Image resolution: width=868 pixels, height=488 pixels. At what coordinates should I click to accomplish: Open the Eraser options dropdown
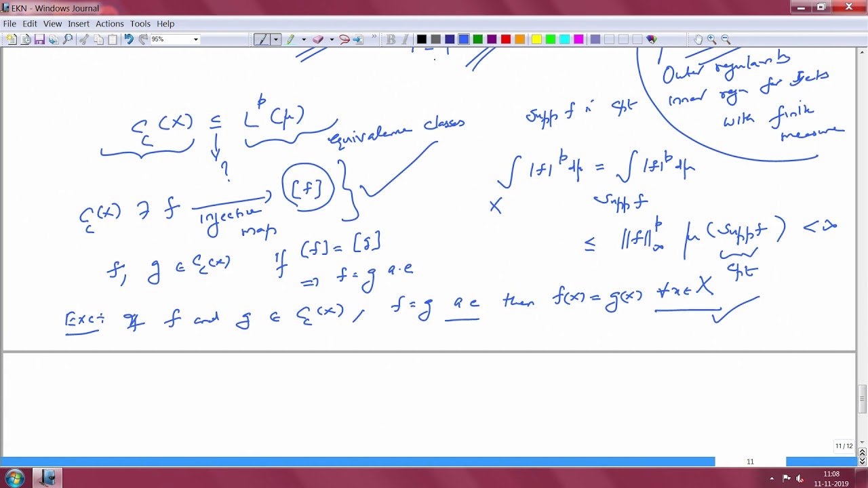331,39
